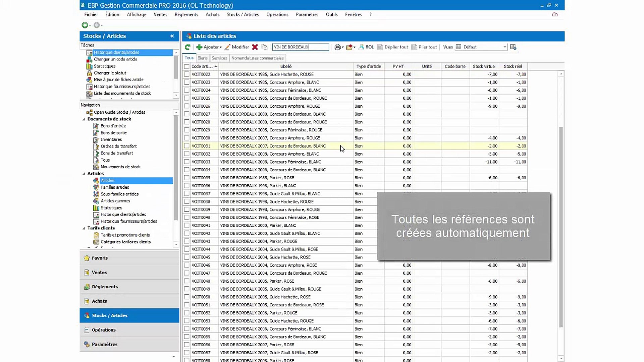Switch to the Biens tab
The image size is (644, 362).
(x=203, y=58)
